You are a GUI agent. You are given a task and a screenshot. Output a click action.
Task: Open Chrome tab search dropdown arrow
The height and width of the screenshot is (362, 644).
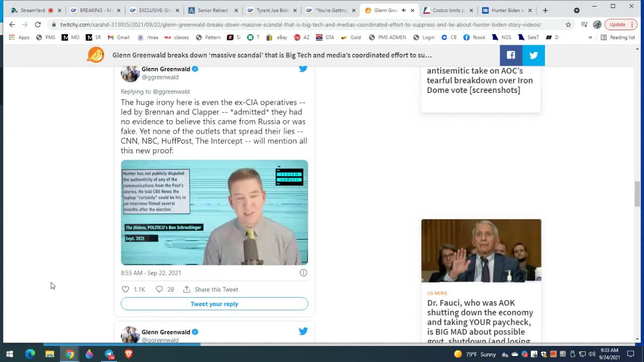click(577, 10)
